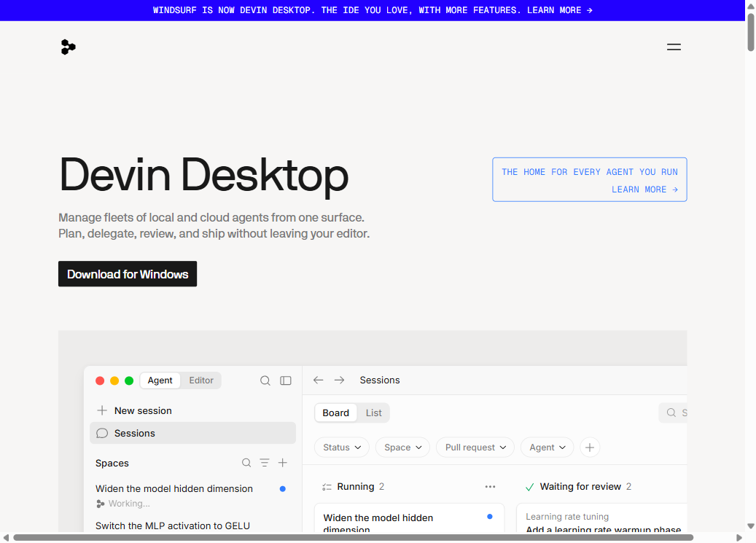Viewport: 756px width, 543px height.
Task: Open the hamburger navigation menu
Action: point(674,47)
